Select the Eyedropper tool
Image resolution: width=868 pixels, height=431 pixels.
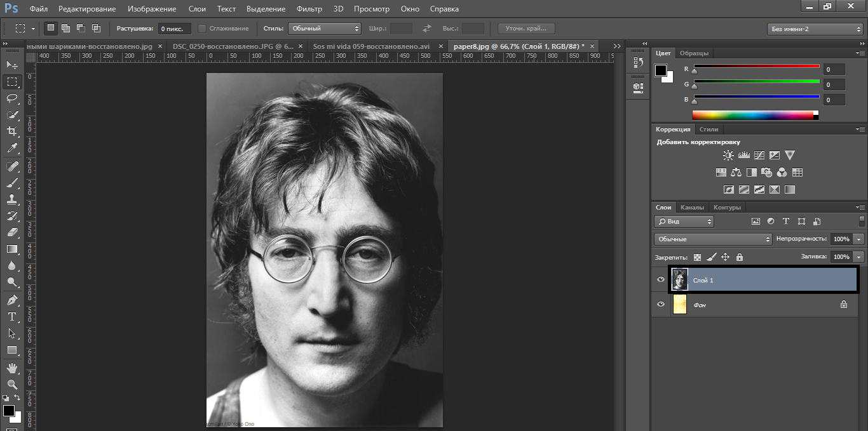12,148
